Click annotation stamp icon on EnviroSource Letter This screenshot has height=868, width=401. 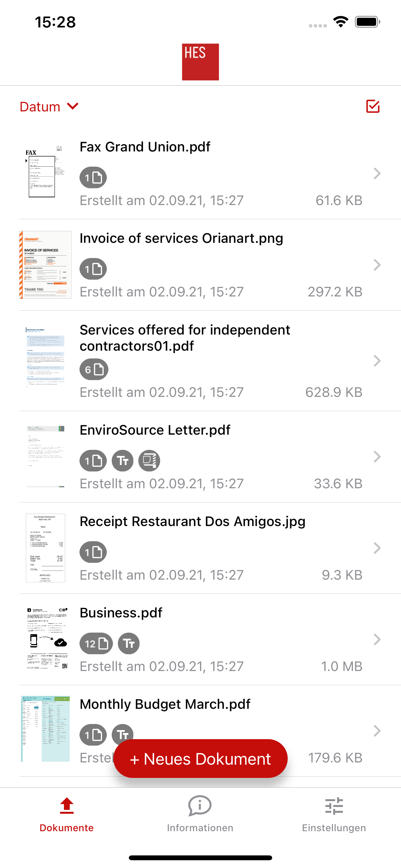point(149,460)
